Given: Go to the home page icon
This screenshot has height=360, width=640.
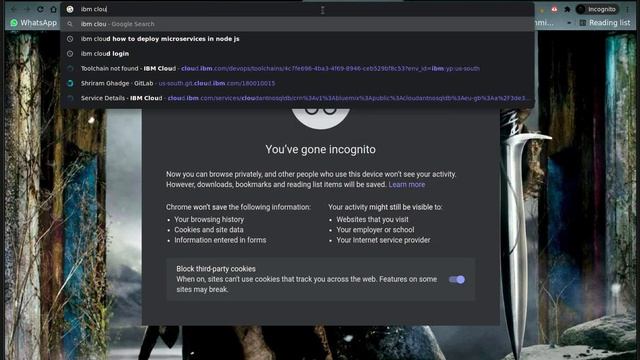Looking at the screenshot, I should 53,9.
